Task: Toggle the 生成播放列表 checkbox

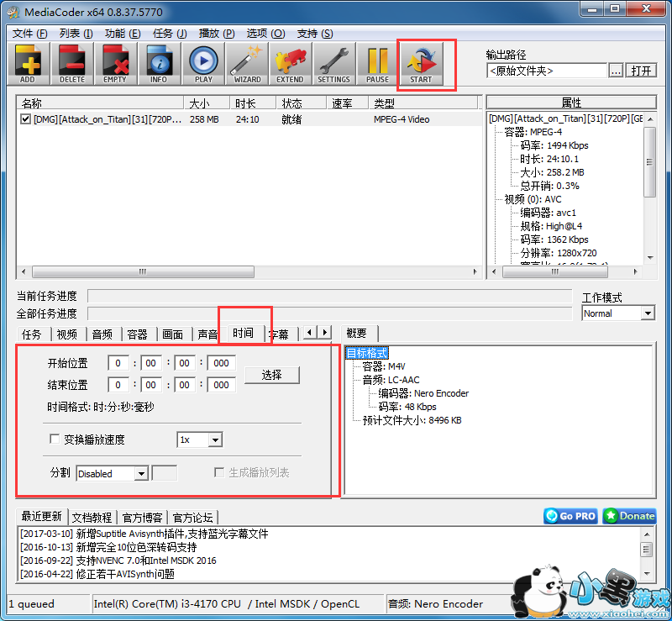Action: (x=219, y=473)
